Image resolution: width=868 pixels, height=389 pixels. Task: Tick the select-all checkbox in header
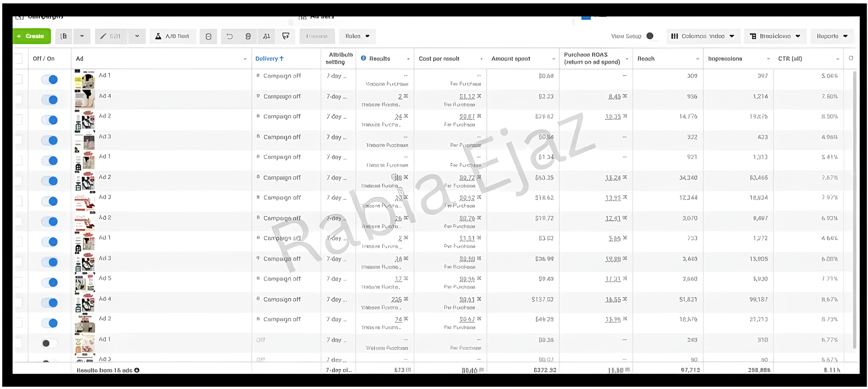[x=18, y=59]
